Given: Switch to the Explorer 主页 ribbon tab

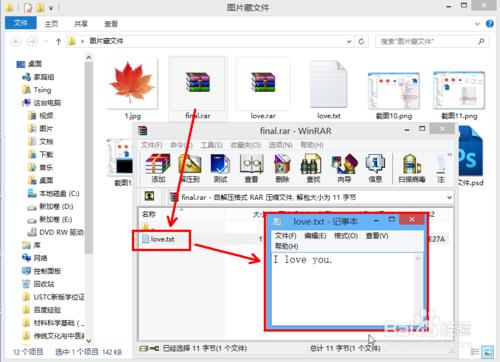Looking at the screenshot, I should tap(51, 24).
